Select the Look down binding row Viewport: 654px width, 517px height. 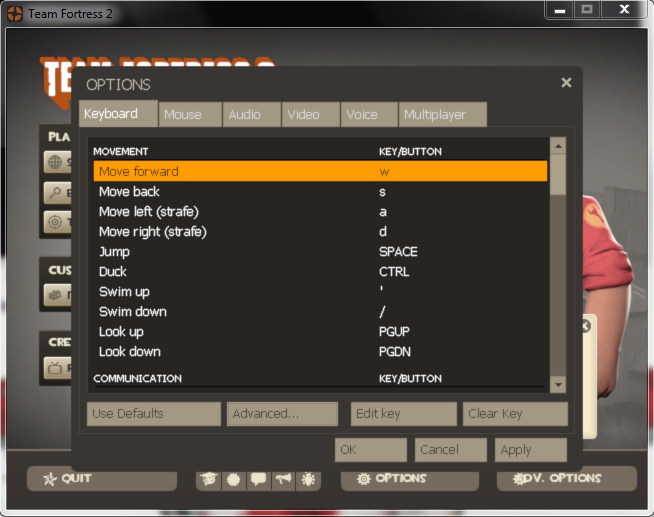tap(320, 351)
